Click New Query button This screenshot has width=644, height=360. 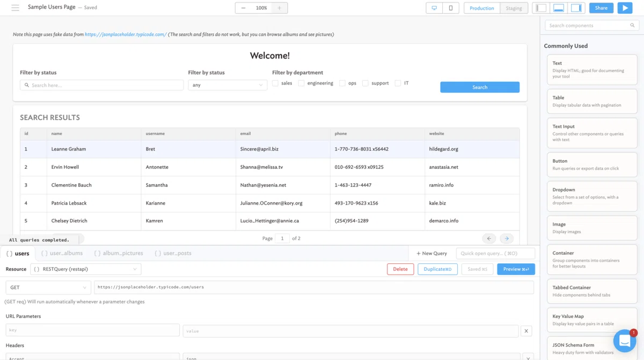tap(431, 254)
